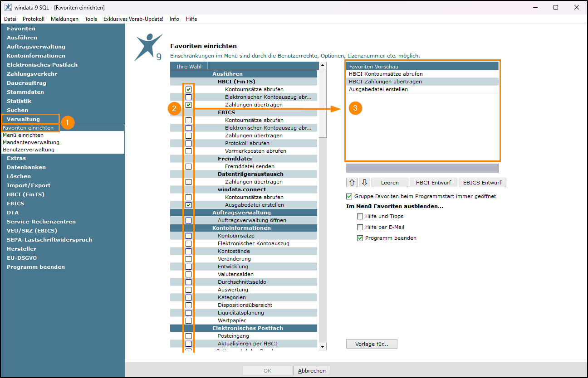This screenshot has width=588, height=378.
Task: Uncheck HBCI Kontoumsätze abrufen checkbox
Action: click(189, 89)
